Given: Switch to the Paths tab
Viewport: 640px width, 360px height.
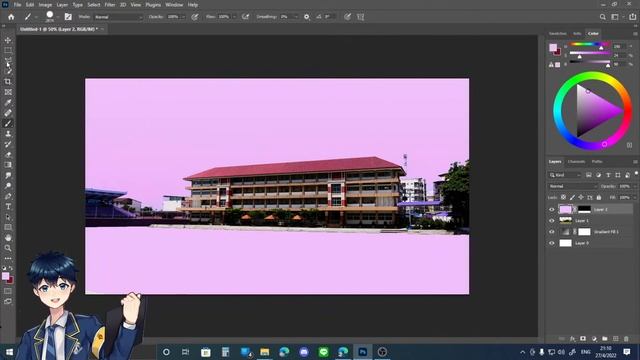Looking at the screenshot, I should point(597,162).
